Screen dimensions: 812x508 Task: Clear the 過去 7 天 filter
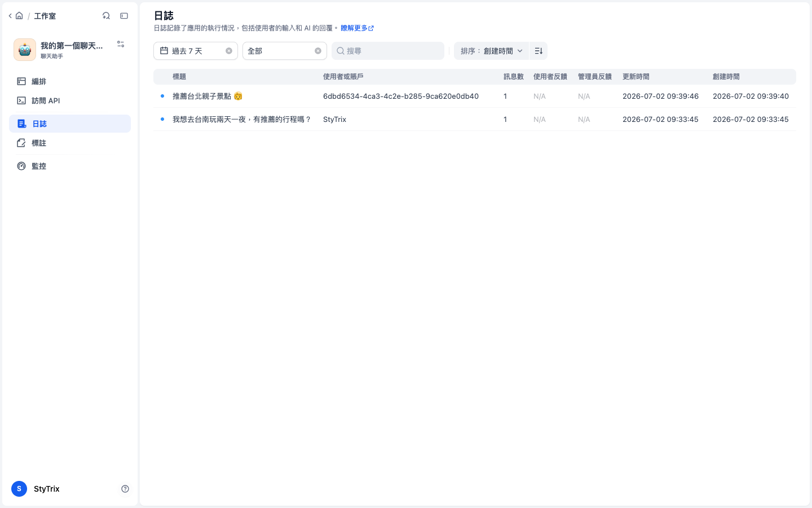(x=229, y=51)
